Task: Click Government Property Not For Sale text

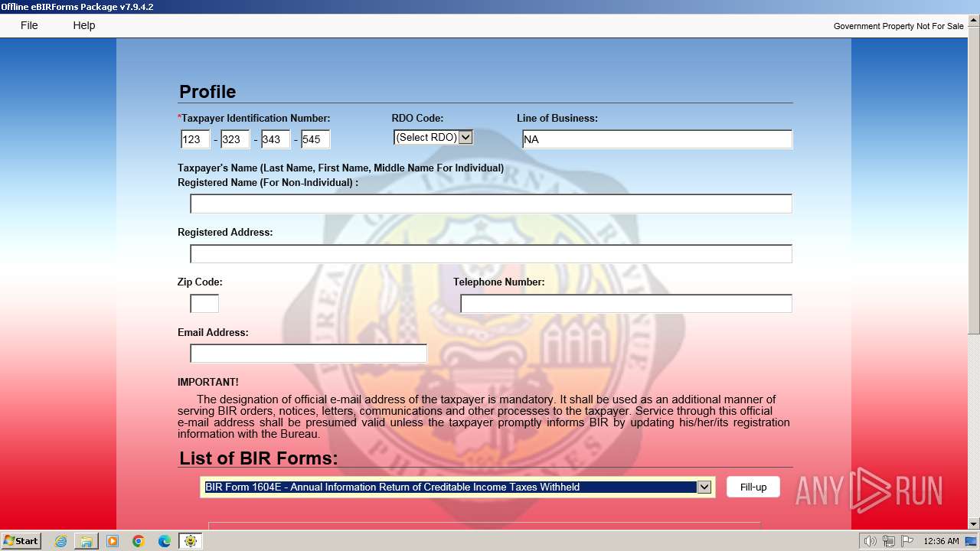Action: [x=899, y=26]
